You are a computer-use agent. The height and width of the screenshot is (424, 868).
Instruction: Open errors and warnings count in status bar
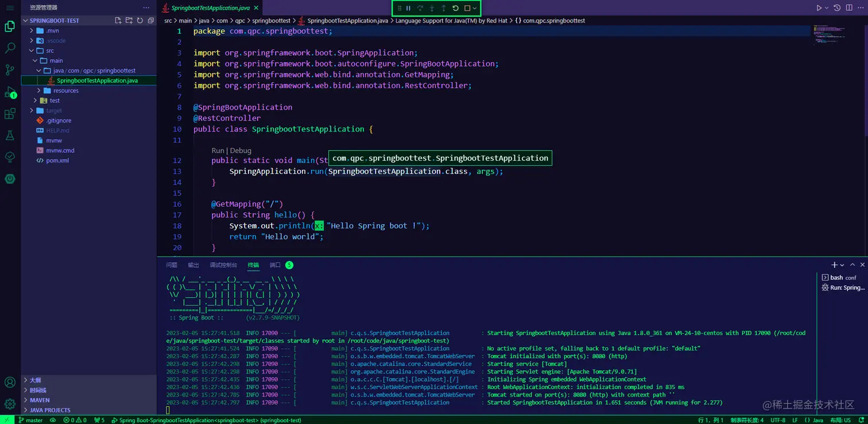coord(75,420)
